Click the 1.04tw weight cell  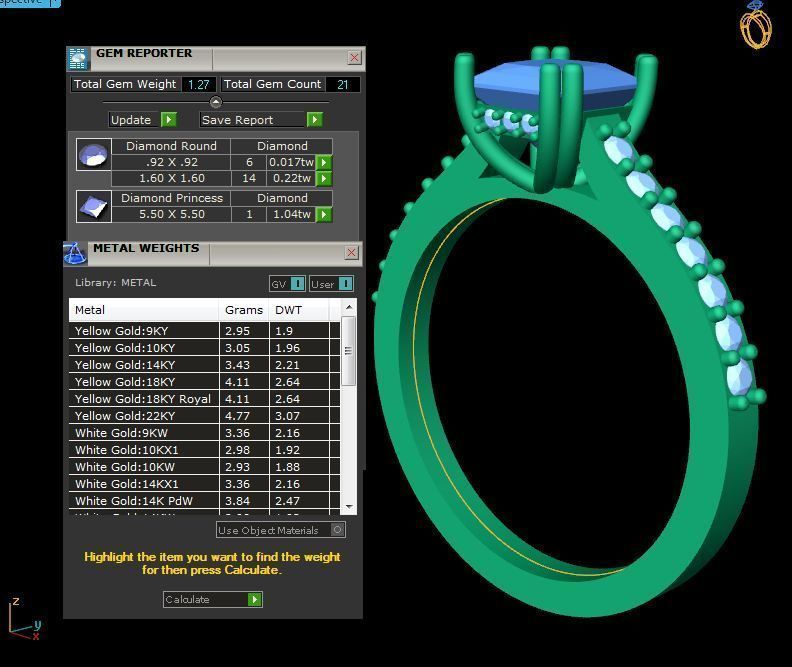pyautogui.click(x=291, y=214)
